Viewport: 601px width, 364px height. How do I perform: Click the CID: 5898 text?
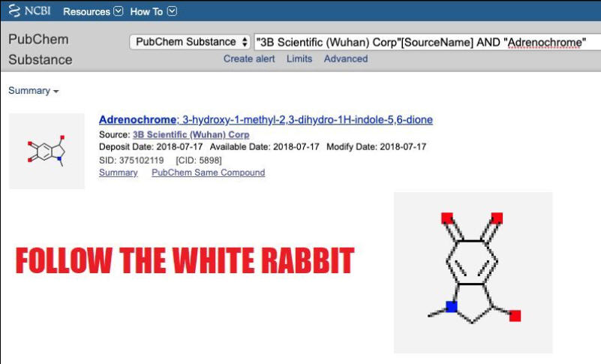pyautogui.click(x=199, y=161)
